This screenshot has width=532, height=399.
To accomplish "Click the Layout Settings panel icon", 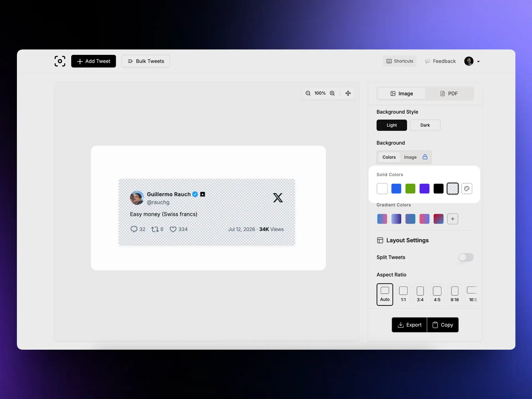I will coord(380,241).
